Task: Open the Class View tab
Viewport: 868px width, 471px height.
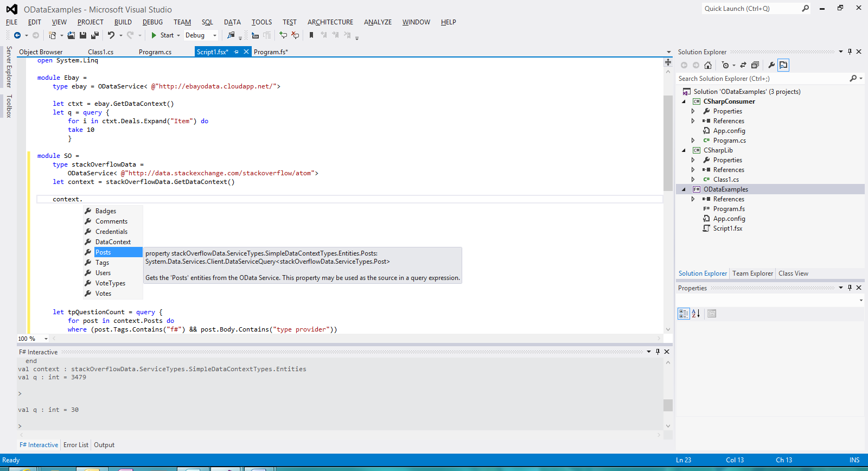Action: point(793,273)
